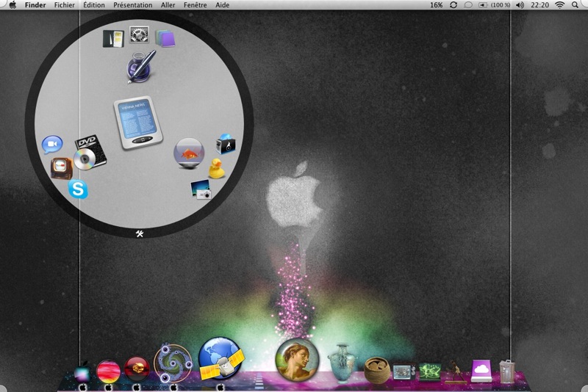This screenshot has width=588, height=392.
Task: Launch the ink pen and inkwell app
Action: [141, 67]
